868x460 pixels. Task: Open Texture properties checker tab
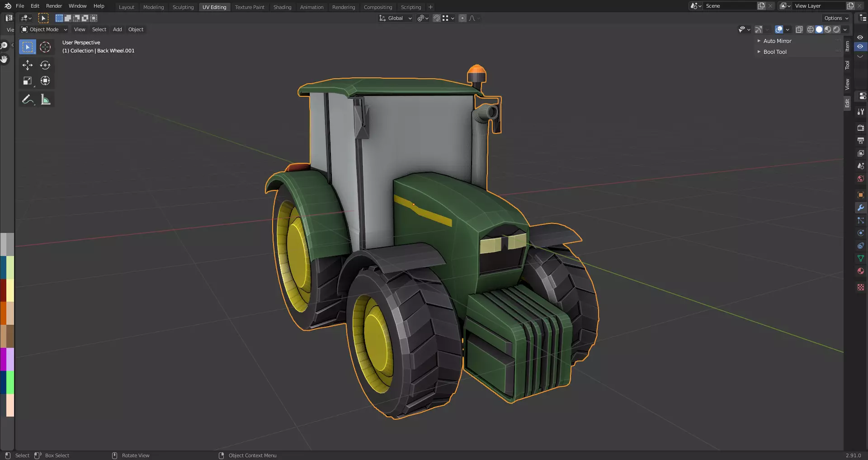click(x=861, y=287)
